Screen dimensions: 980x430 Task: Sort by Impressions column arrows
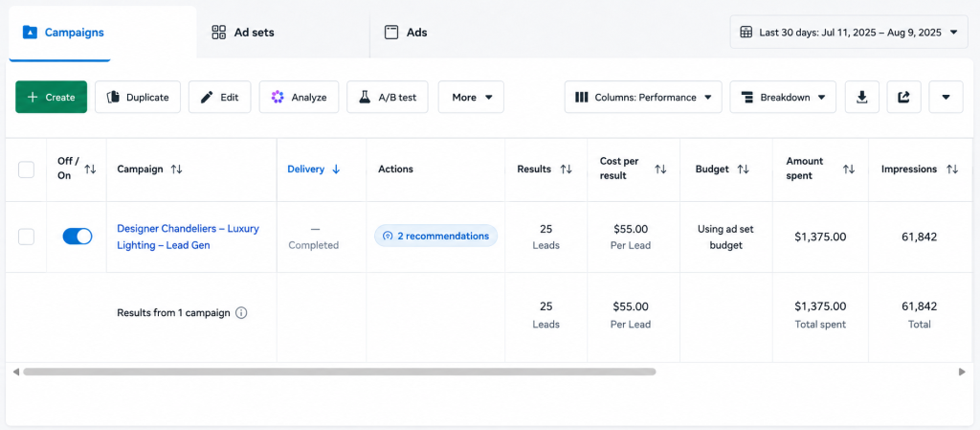point(952,170)
